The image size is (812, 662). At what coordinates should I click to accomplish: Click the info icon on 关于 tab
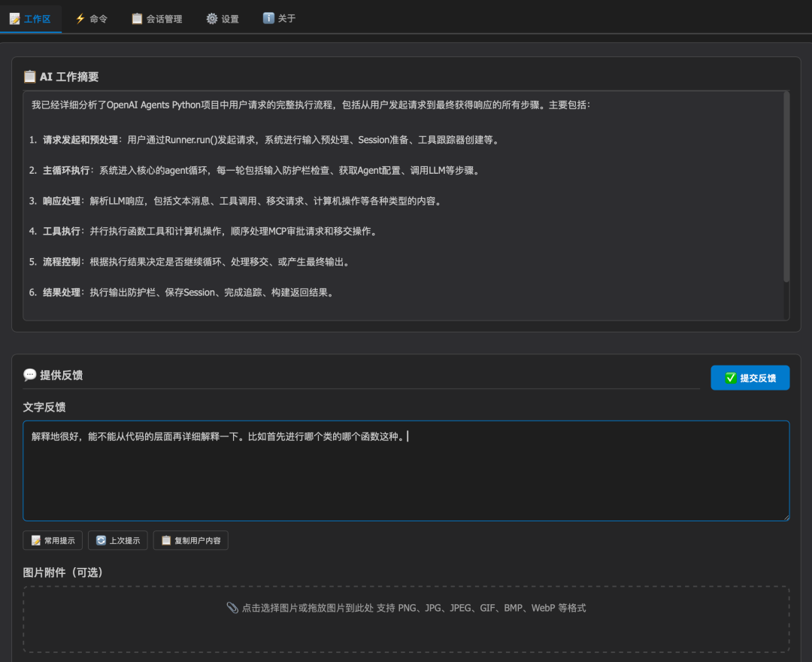pos(268,18)
